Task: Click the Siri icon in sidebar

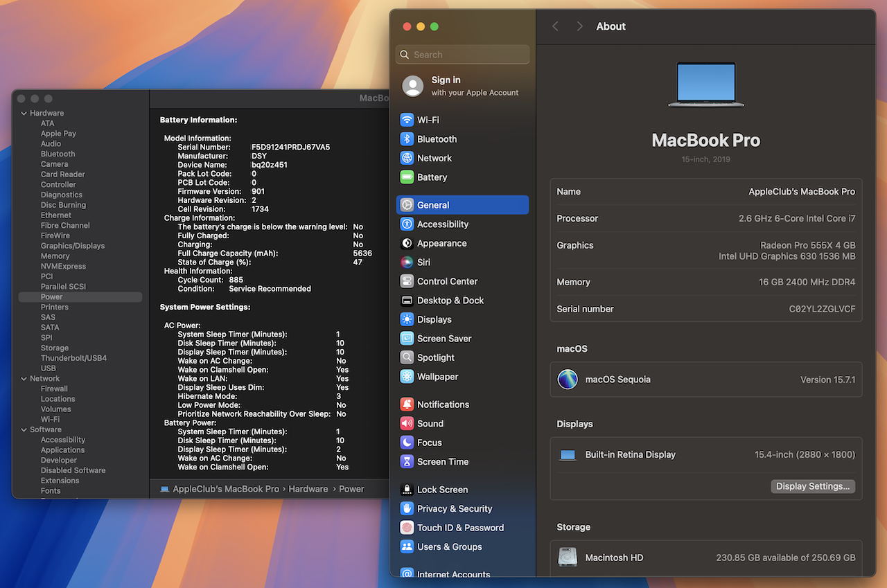Action: (407, 262)
